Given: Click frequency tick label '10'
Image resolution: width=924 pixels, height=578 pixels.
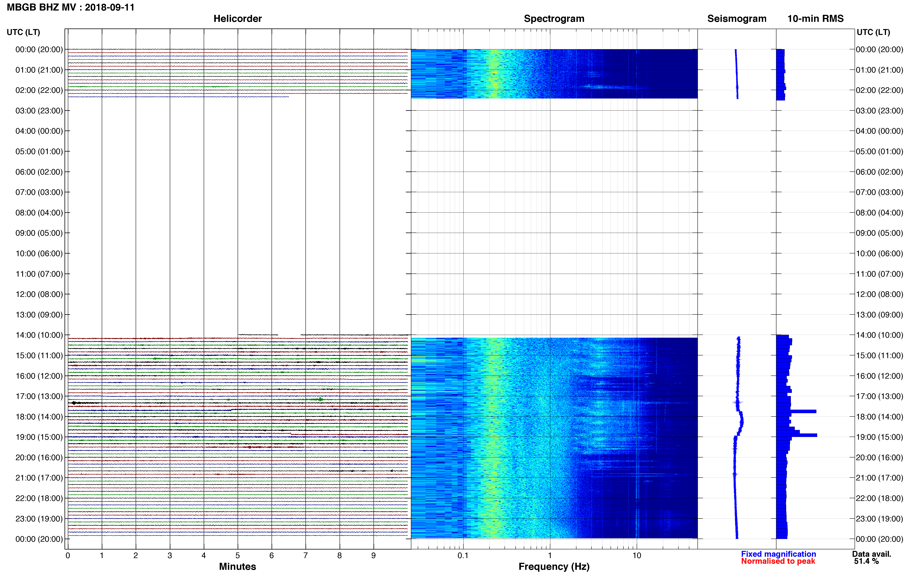Looking at the screenshot, I should [x=637, y=555].
